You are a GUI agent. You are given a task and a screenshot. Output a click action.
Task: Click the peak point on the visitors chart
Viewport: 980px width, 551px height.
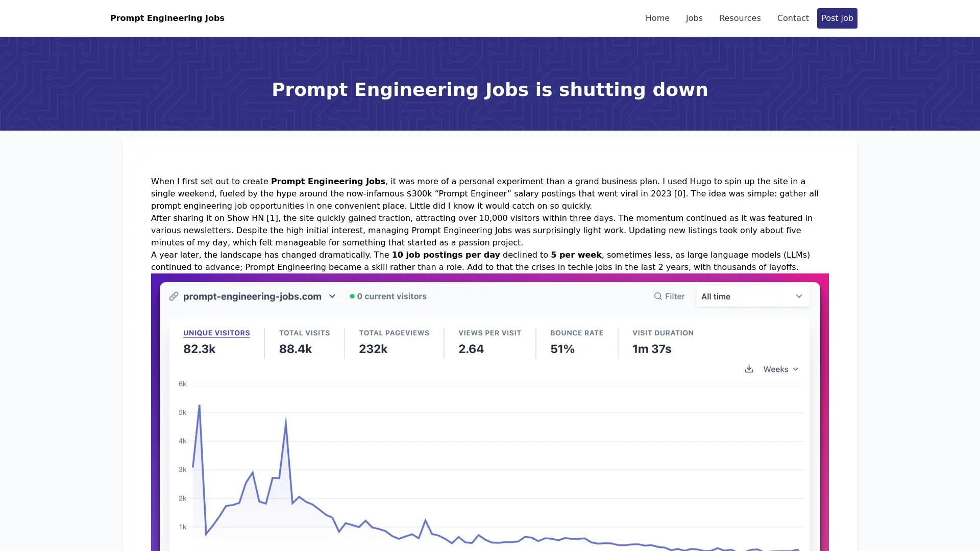[199, 406]
